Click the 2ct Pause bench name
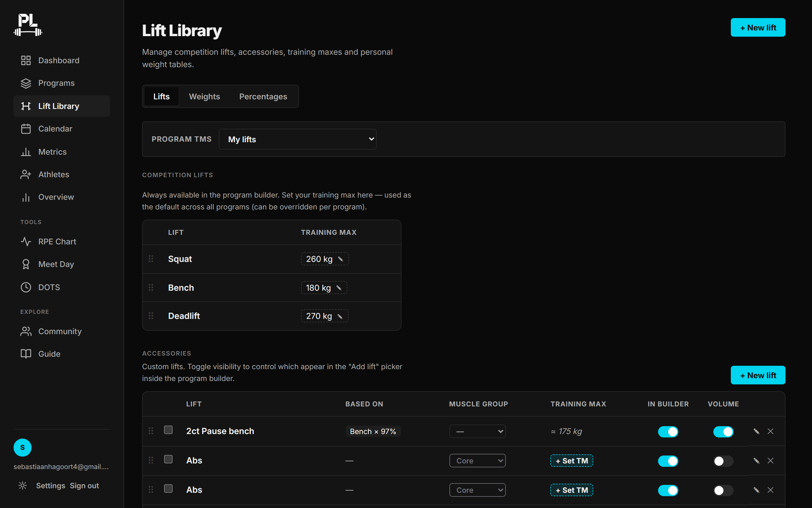This screenshot has height=508, width=812. point(220,431)
